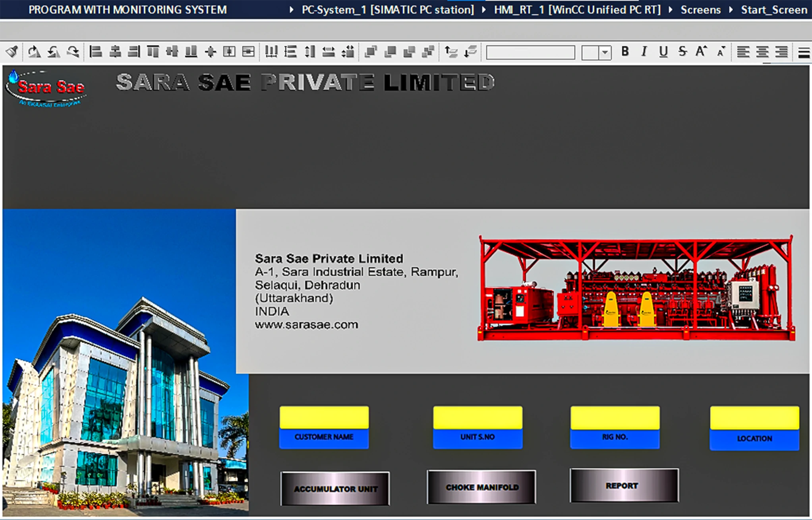The height and width of the screenshot is (520, 812).
Task: Align objects left with toolbar icon
Action: tap(95, 52)
